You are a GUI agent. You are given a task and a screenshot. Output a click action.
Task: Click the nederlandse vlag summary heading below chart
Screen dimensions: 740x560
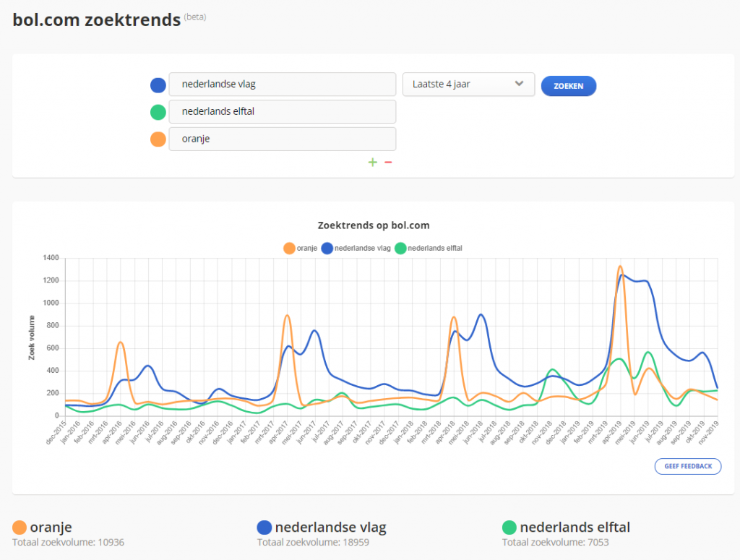point(331,527)
